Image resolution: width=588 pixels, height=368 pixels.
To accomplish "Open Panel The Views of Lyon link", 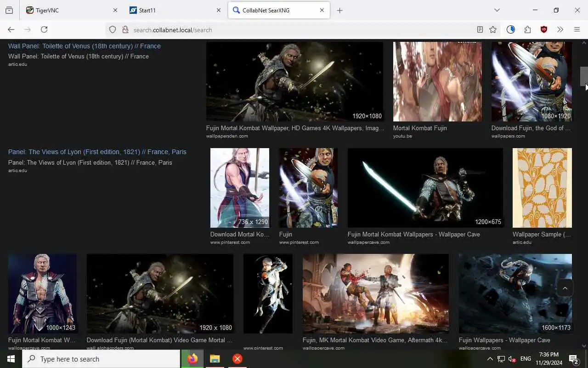I will click(97, 152).
